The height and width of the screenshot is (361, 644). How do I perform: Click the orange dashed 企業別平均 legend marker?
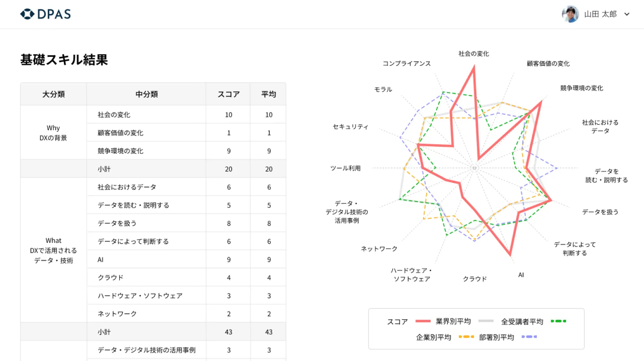coord(466,337)
